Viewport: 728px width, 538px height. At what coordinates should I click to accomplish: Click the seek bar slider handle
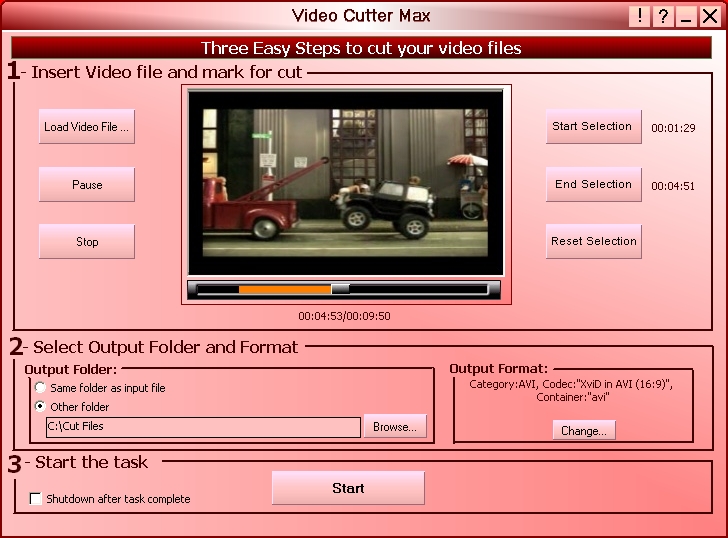click(x=340, y=289)
